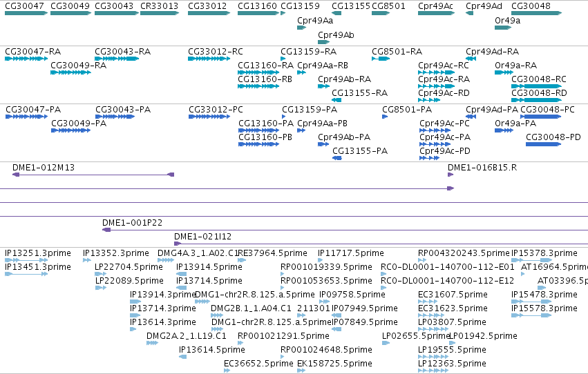Viewport: 588px width, 374px height.
Task: Click the LP02655.5prime EST label
Action: click(x=415, y=336)
